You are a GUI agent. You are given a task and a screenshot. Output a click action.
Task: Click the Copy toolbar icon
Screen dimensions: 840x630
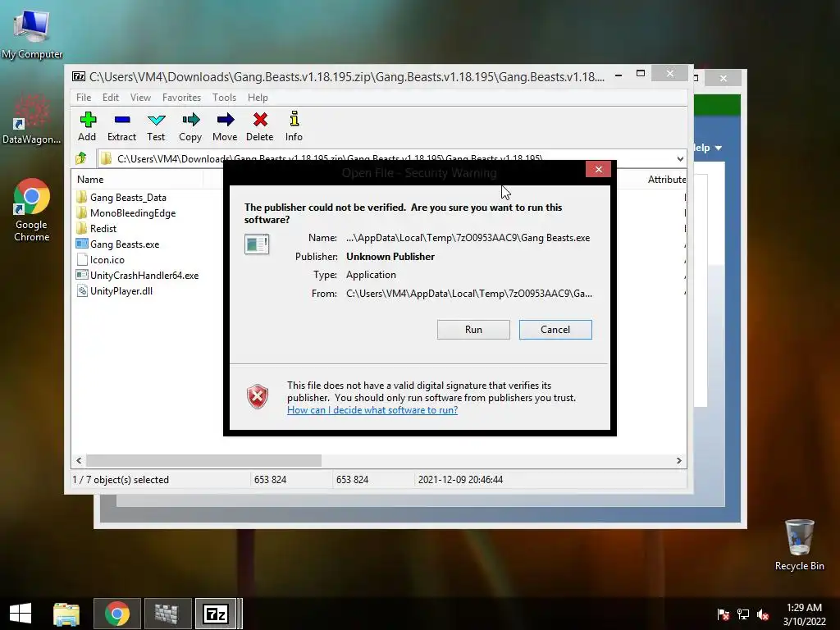(190, 126)
